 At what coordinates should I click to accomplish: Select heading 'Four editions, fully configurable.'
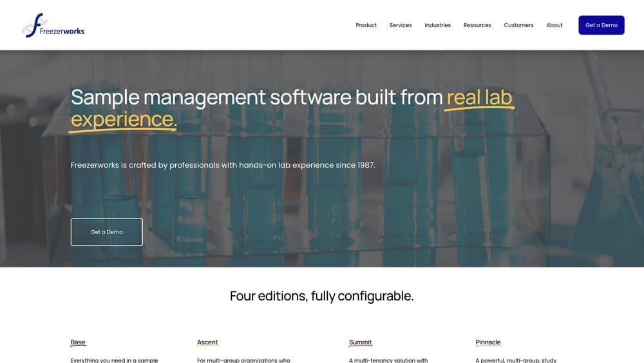321,295
